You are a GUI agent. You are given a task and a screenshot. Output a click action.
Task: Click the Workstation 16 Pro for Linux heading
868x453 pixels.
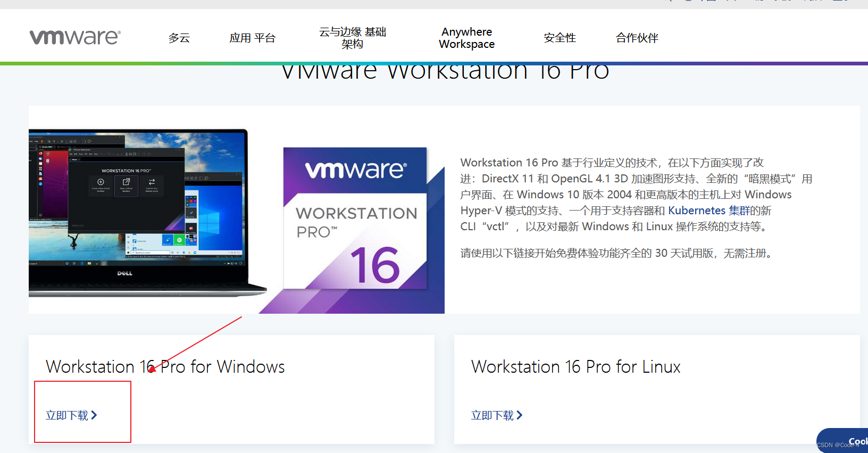coord(576,367)
